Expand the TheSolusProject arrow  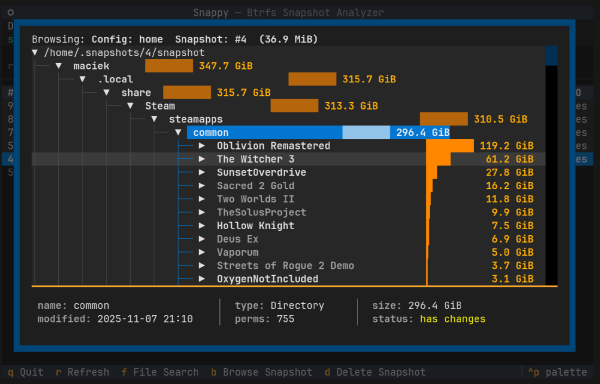point(202,212)
